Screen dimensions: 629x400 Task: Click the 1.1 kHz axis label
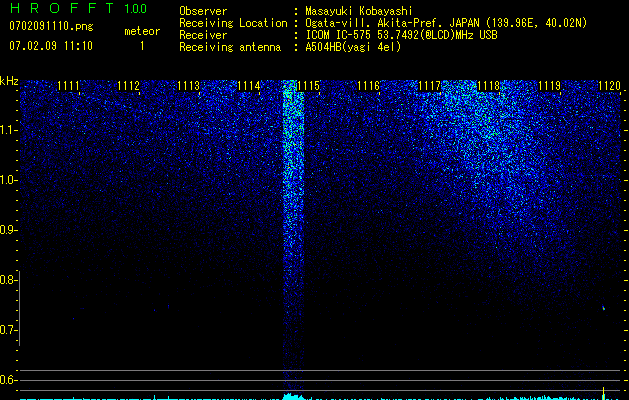coord(8,130)
